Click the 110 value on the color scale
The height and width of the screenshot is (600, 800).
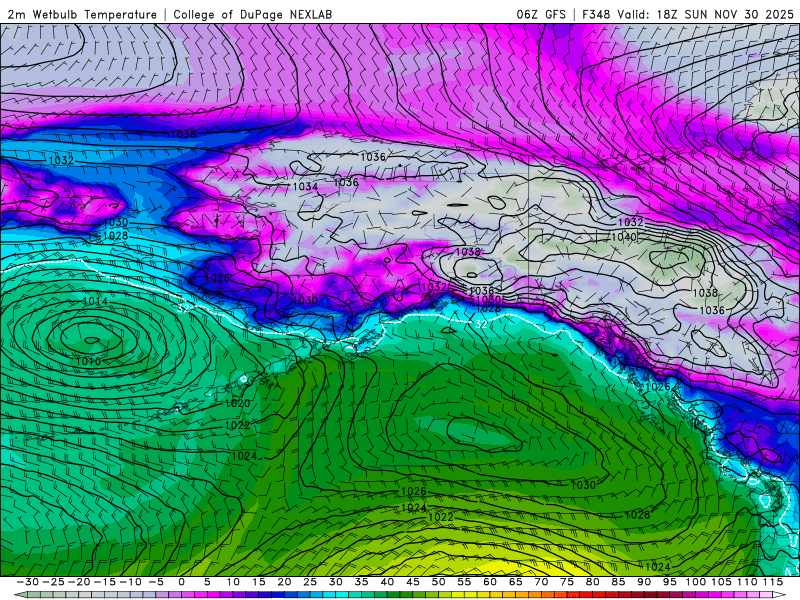(747, 582)
